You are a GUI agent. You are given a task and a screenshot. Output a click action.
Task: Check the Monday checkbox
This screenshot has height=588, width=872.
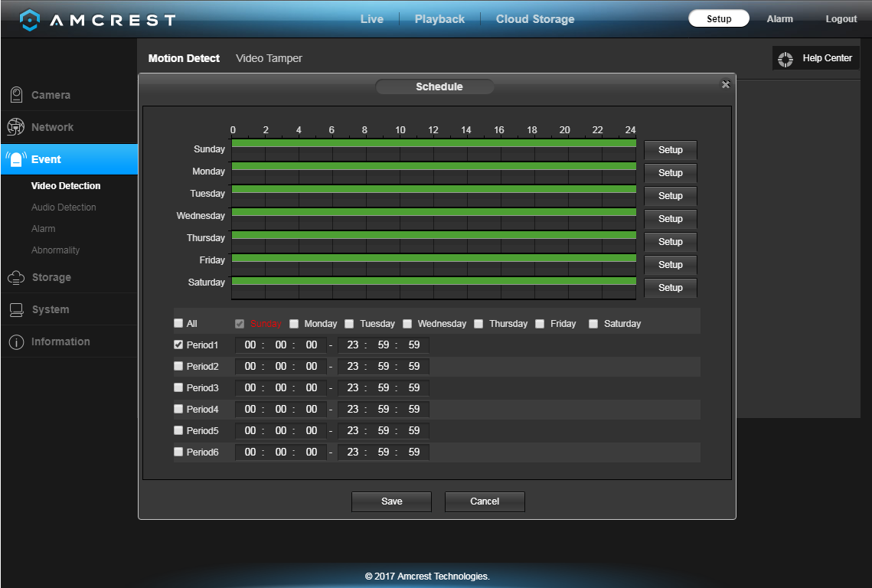point(294,324)
